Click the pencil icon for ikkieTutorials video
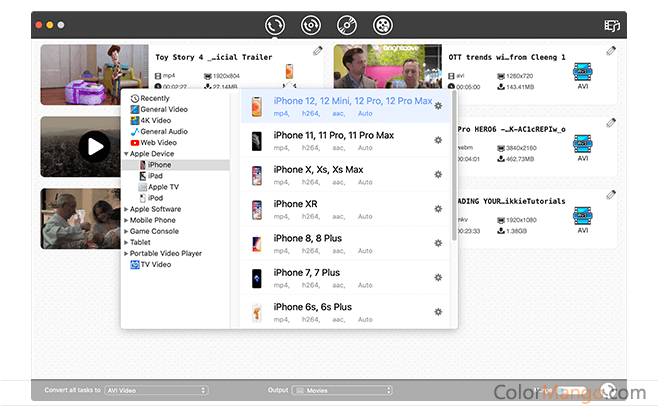Viewport: 658px width, 412px height. point(611,195)
